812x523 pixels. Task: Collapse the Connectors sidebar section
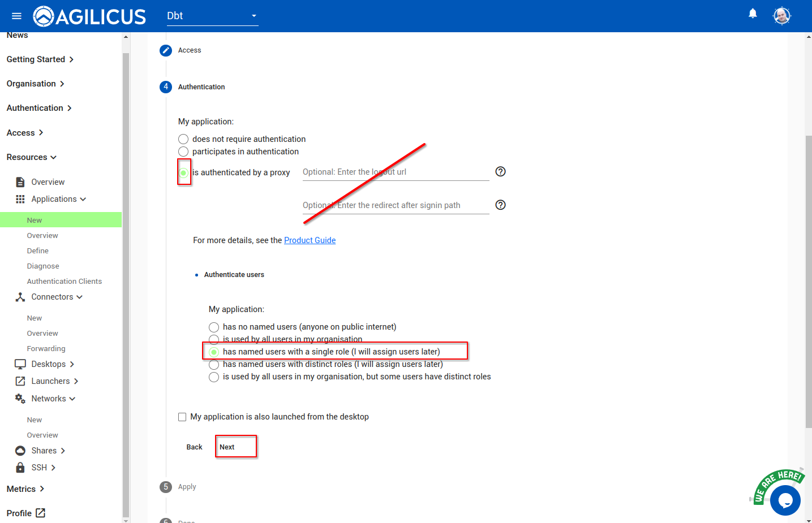pyautogui.click(x=57, y=297)
